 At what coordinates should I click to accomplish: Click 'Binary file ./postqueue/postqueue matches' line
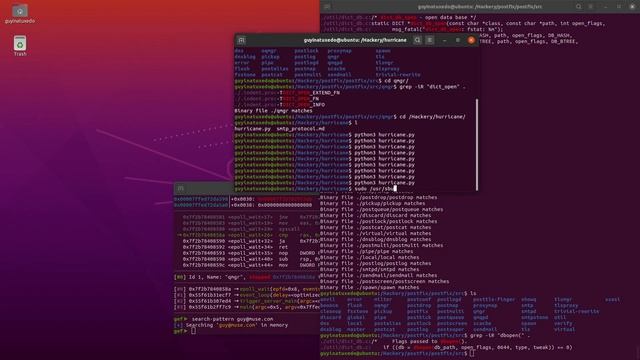381,209
